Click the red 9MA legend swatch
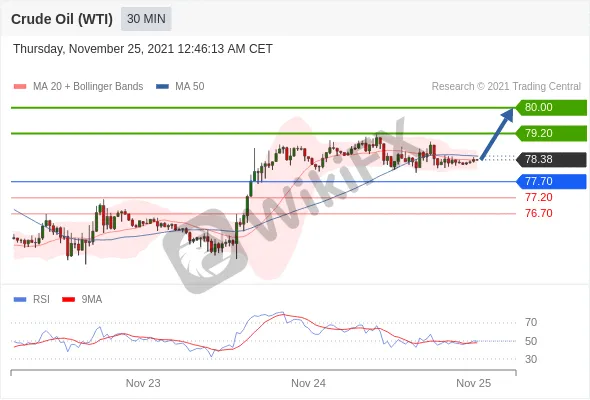 click(x=68, y=300)
